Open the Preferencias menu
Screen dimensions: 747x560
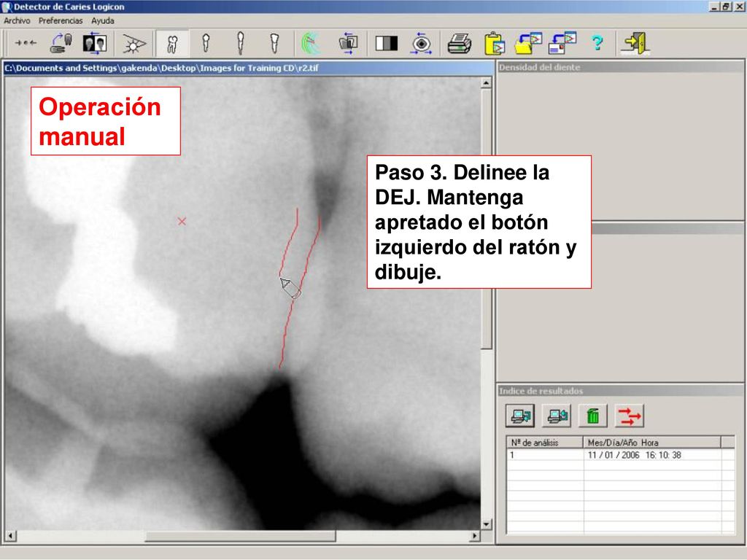(x=61, y=20)
